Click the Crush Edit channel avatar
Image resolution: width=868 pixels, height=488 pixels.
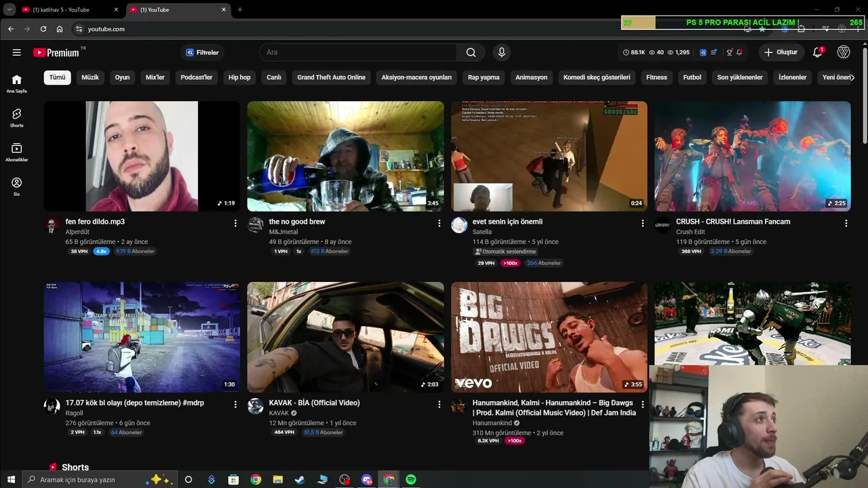[663, 225]
